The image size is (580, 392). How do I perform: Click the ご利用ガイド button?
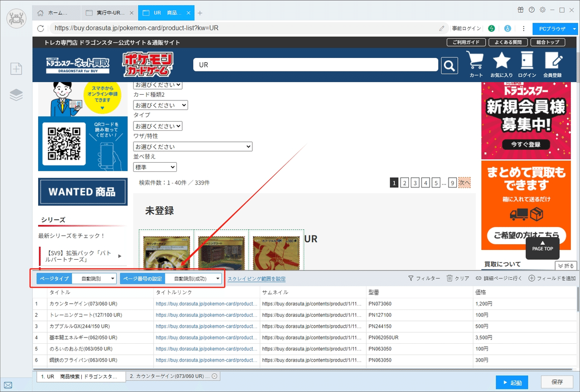(466, 42)
